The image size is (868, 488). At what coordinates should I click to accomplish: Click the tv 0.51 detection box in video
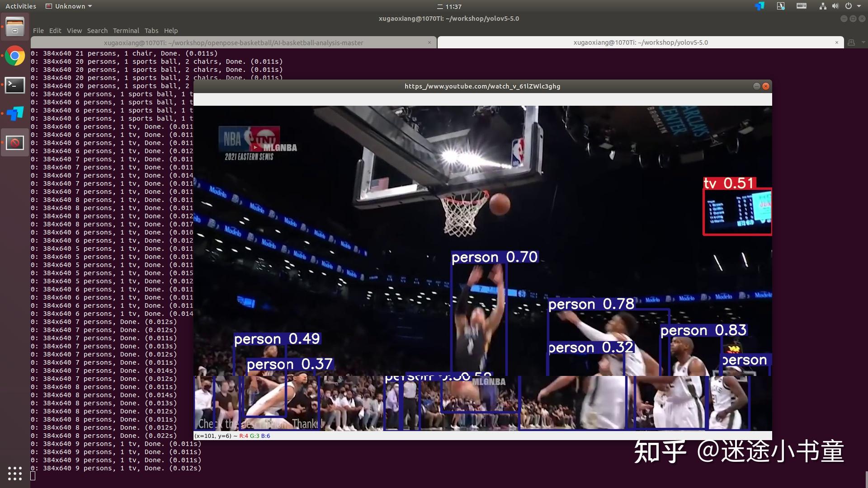click(737, 211)
